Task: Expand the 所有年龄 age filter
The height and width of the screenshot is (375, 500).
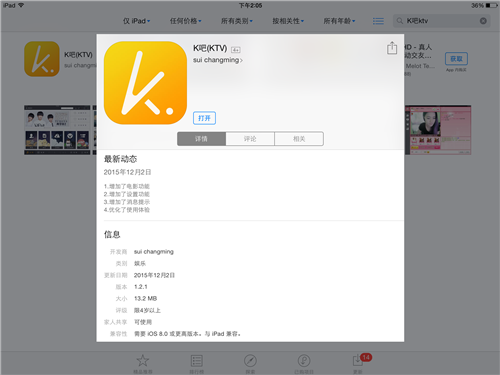Action: tap(339, 21)
